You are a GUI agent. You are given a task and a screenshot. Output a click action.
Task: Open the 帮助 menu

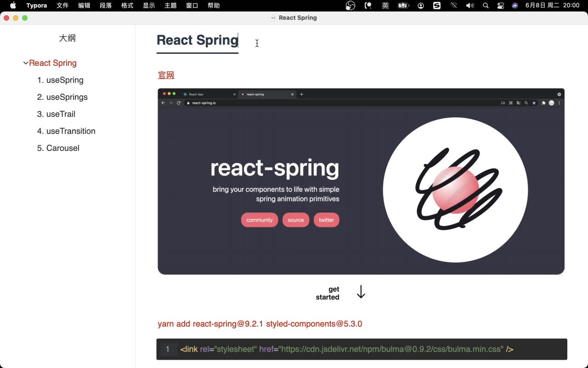click(x=214, y=6)
